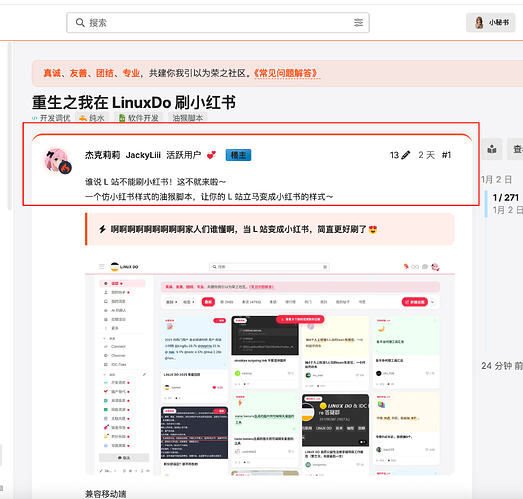The width and height of the screenshot is (523, 499).
Task: Click the 兼容移动端 heading text
Action: tap(105, 494)
